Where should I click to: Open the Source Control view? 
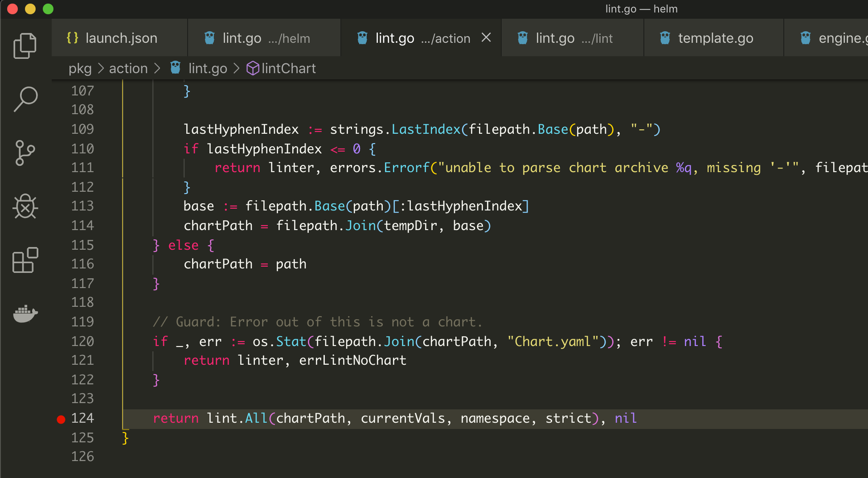(25, 153)
